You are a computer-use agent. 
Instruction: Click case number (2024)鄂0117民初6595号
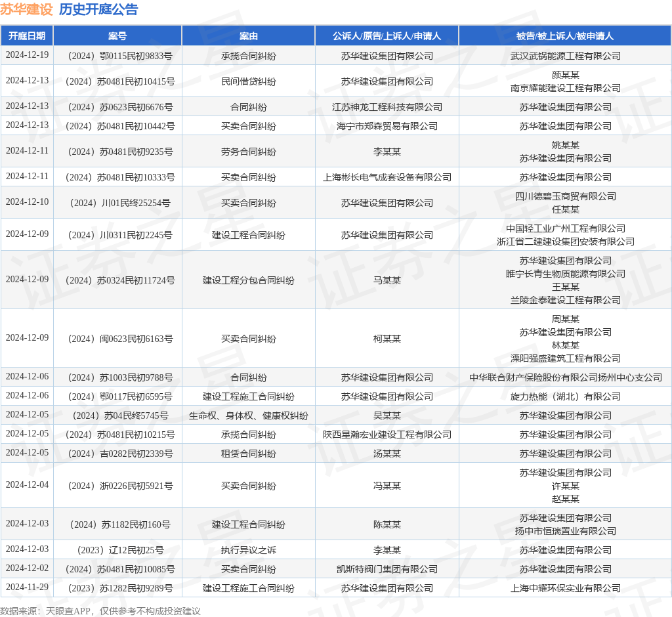click(121, 396)
